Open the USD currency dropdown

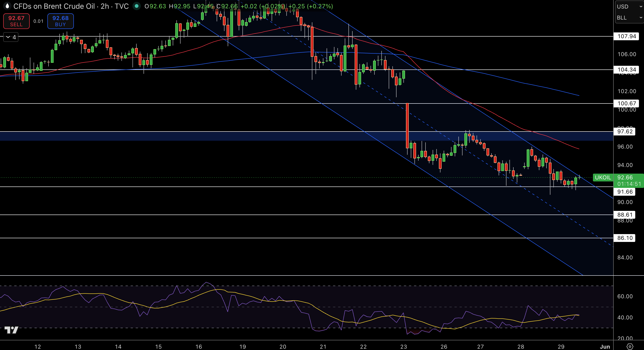[x=629, y=6]
